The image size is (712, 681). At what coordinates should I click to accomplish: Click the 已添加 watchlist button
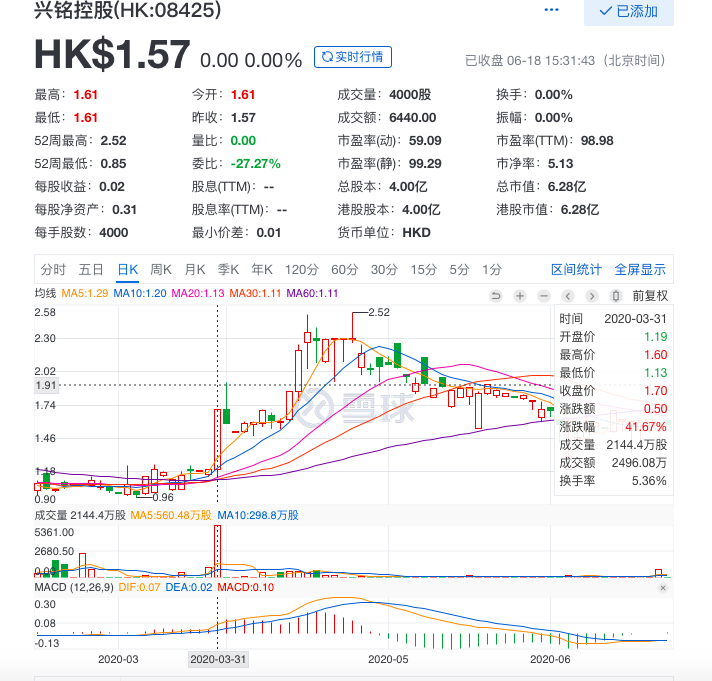(628, 11)
